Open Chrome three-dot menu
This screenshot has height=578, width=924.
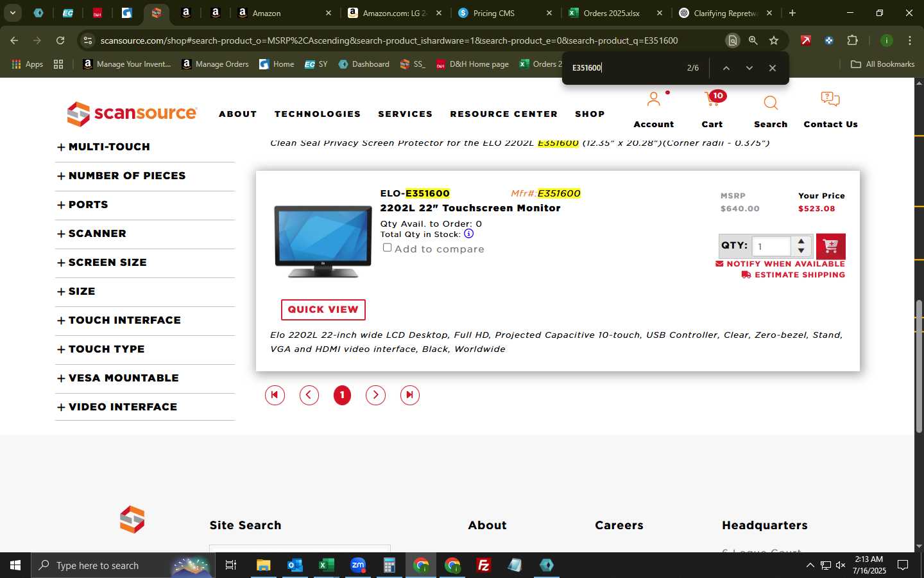click(909, 40)
